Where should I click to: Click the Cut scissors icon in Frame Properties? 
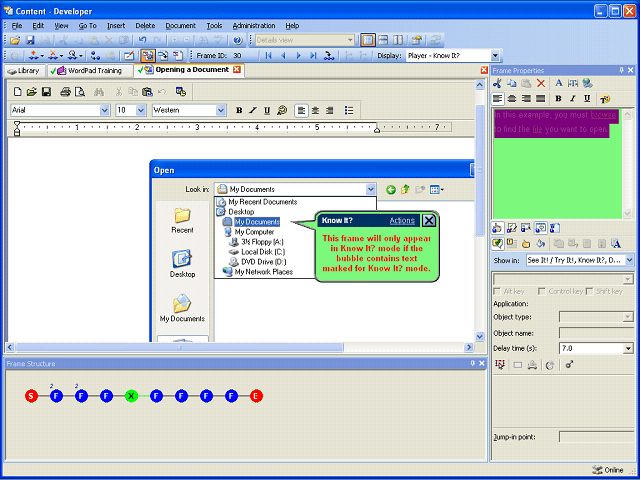pos(497,83)
